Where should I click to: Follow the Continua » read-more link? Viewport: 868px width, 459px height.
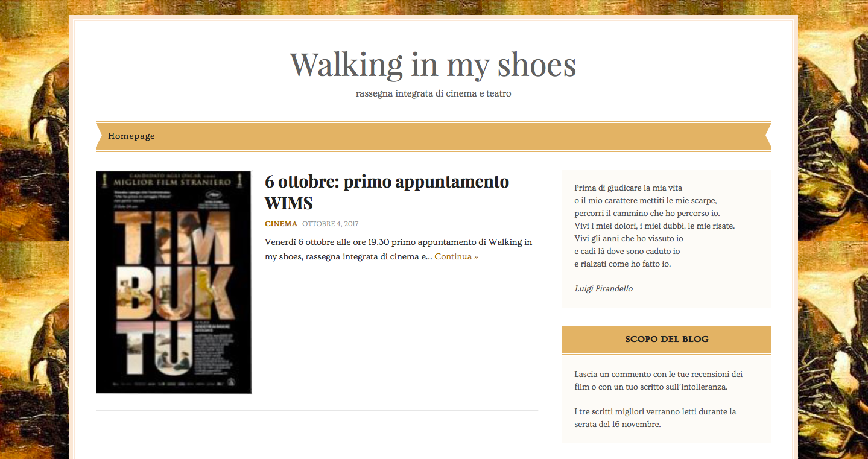pos(456,256)
